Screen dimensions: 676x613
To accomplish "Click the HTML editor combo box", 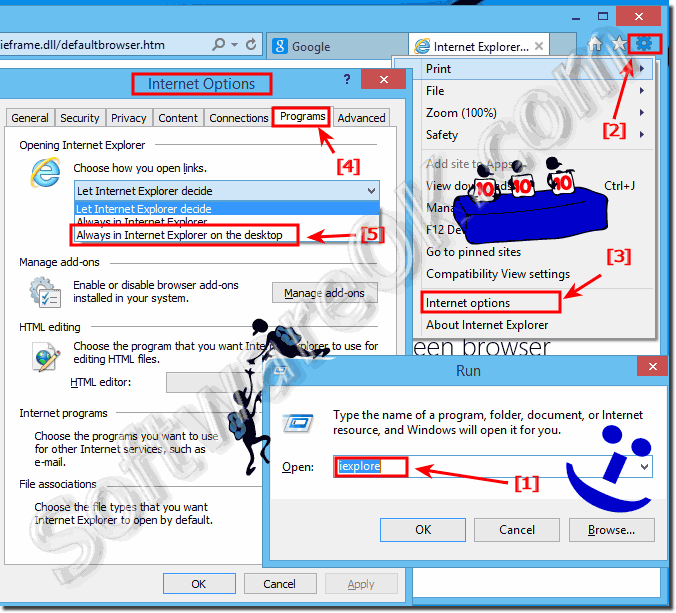I will (214, 382).
